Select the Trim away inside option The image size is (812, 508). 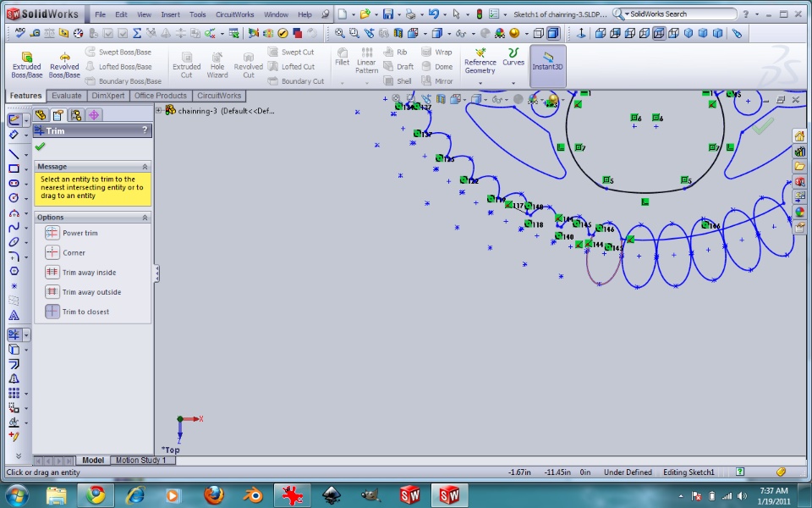(x=80, y=273)
